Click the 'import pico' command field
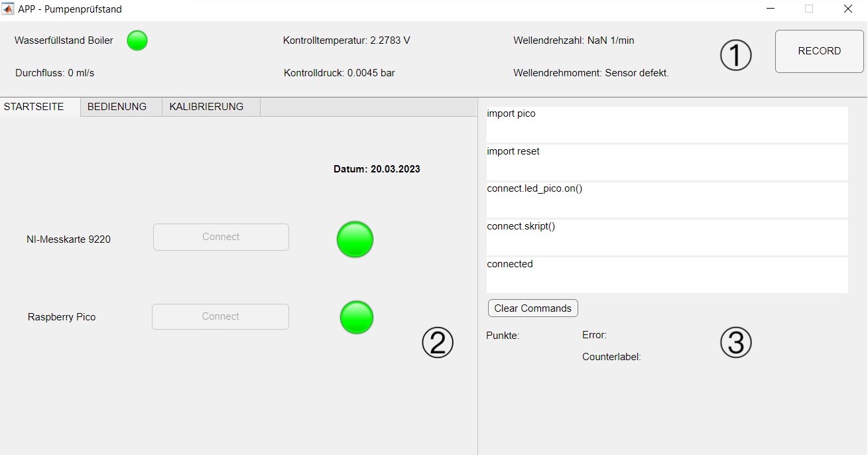 [666, 125]
